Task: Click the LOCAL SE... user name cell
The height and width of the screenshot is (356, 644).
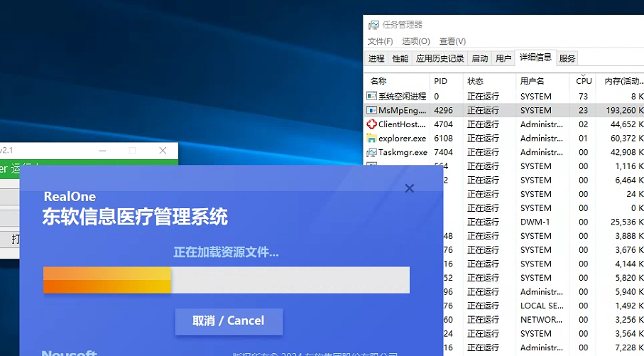Action: [542, 306]
